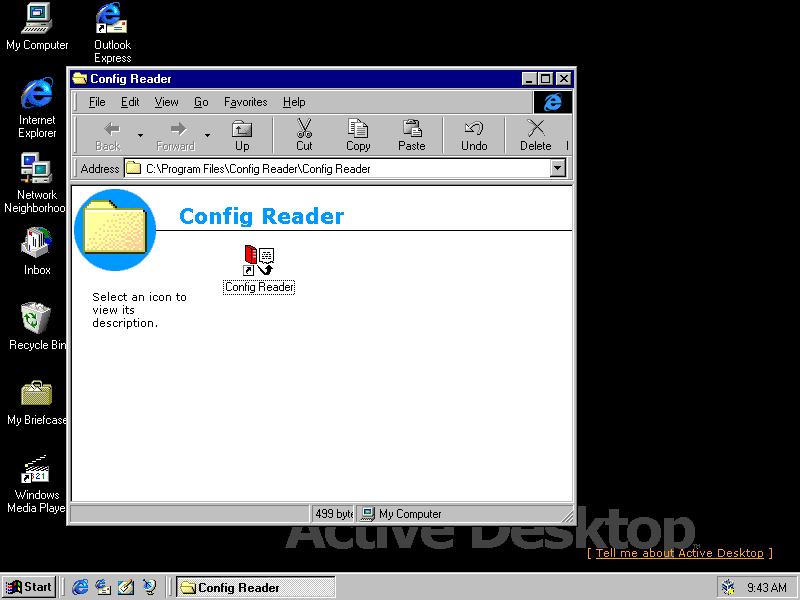Follow the 'Tell me about Active Desktop' link
The width and height of the screenshot is (800, 600).
(680, 553)
